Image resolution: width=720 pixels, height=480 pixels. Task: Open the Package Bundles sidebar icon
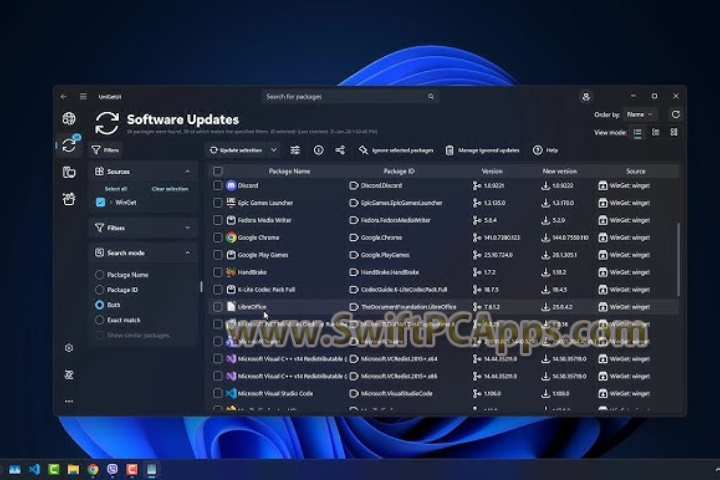69,199
